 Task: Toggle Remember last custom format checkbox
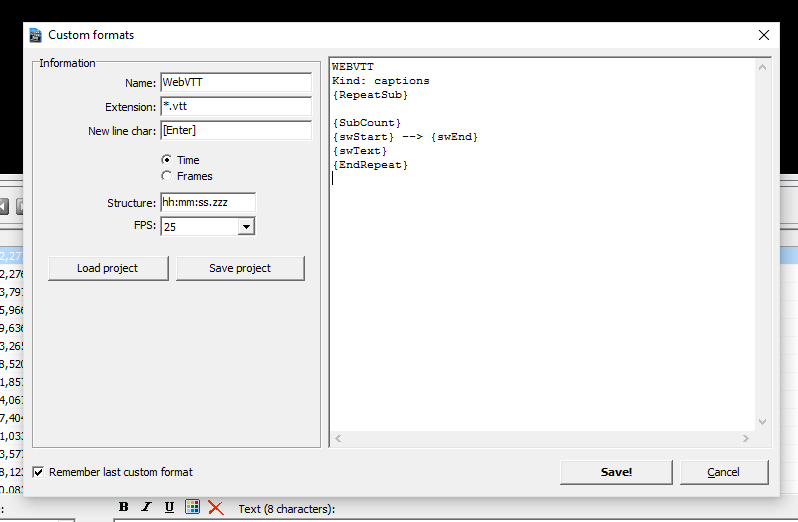(38, 472)
